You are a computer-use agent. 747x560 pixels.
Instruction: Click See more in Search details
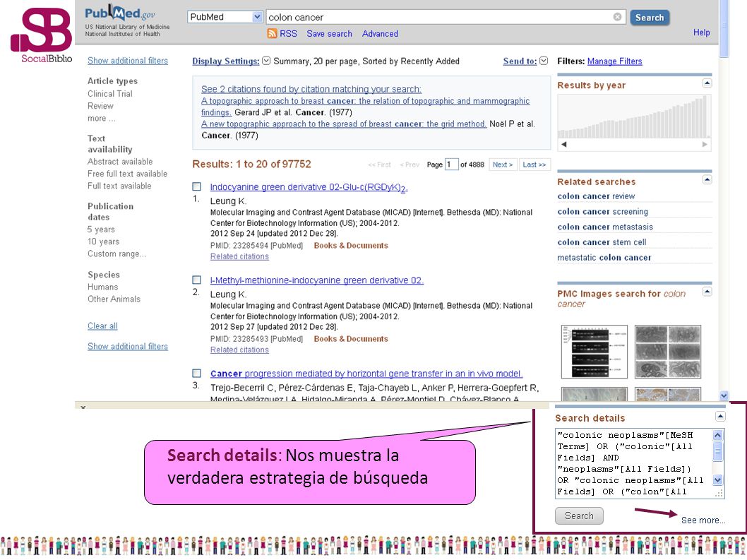(x=703, y=520)
